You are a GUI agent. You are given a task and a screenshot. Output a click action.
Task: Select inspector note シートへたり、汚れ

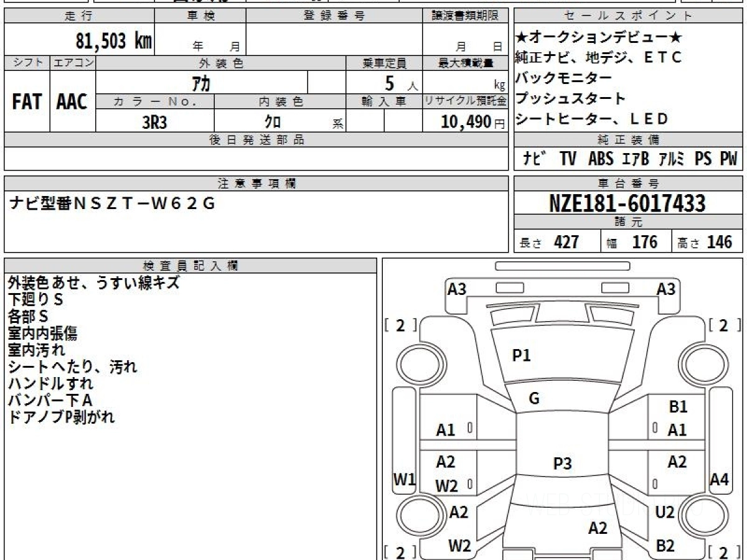pyautogui.click(x=73, y=366)
